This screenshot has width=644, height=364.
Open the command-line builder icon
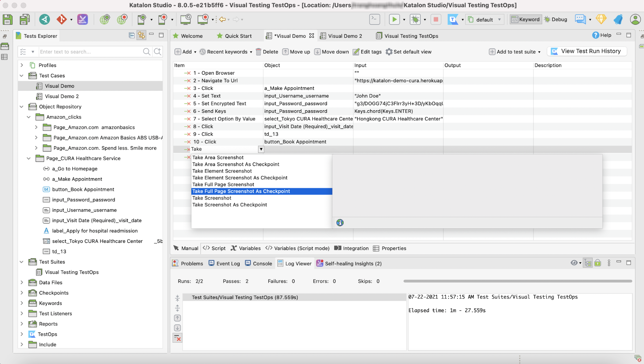click(374, 19)
